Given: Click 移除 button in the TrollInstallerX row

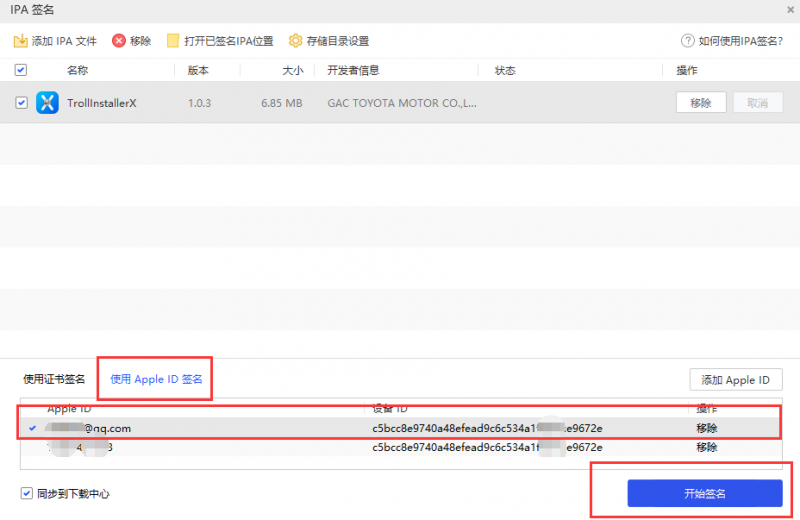Looking at the screenshot, I should pyautogui.click(x=701, y=103).
